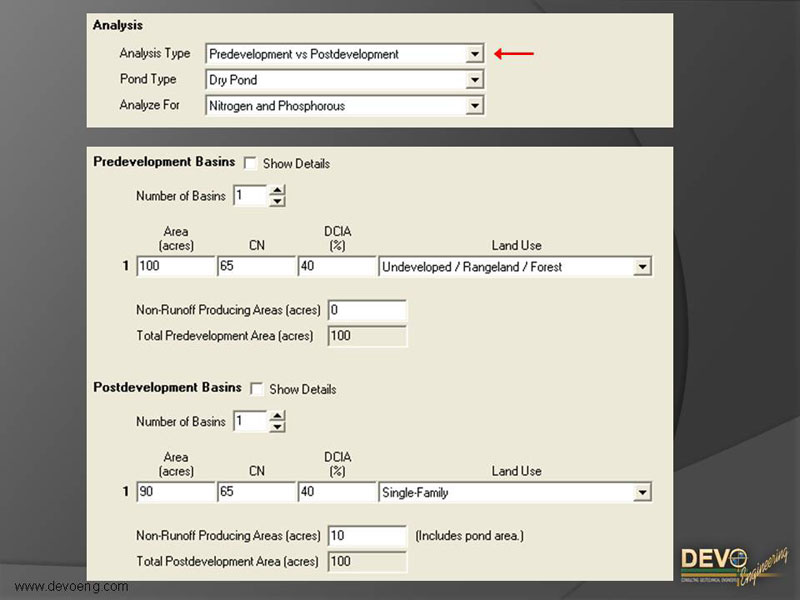Increase the Predevelopment Number of Basins
This screenshot has width=800, height=600.
277,190
